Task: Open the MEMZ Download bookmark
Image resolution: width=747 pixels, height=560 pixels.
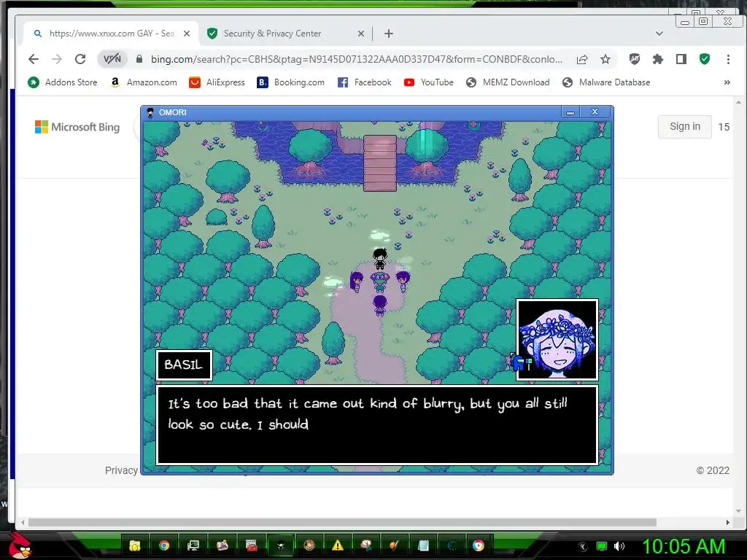Action: point(508,82)
